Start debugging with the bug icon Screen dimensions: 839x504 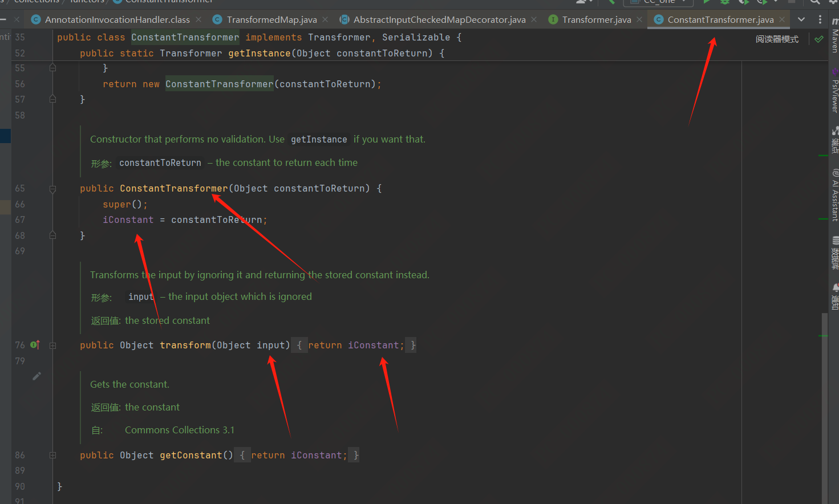click(x=725, y=2)
